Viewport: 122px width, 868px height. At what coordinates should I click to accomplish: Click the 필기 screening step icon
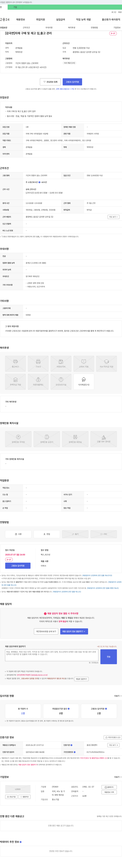coord(73,534)
